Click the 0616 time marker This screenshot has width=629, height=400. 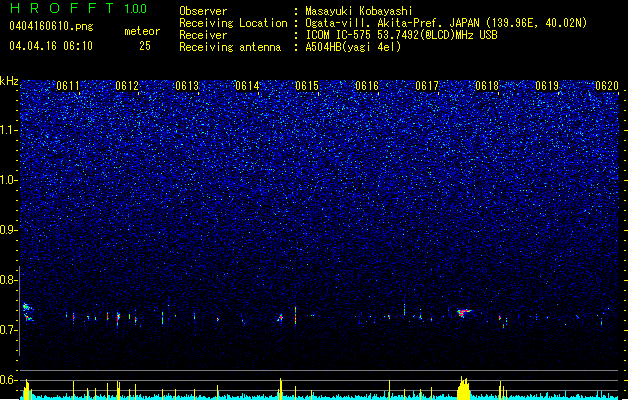pos(367,86)
